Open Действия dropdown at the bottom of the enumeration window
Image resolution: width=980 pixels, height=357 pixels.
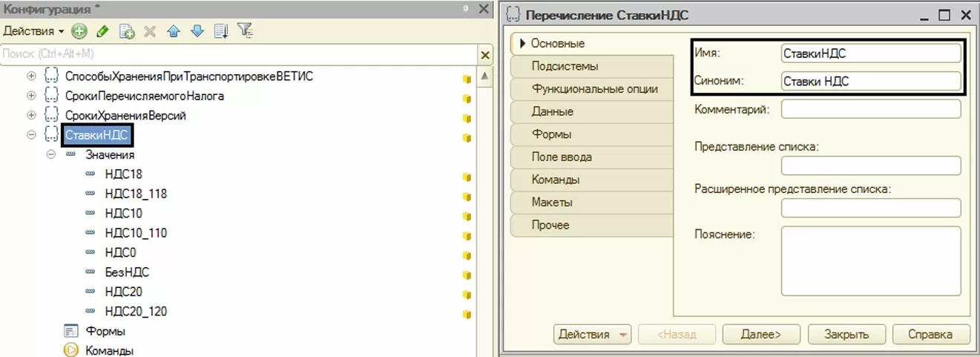[591, 334]
